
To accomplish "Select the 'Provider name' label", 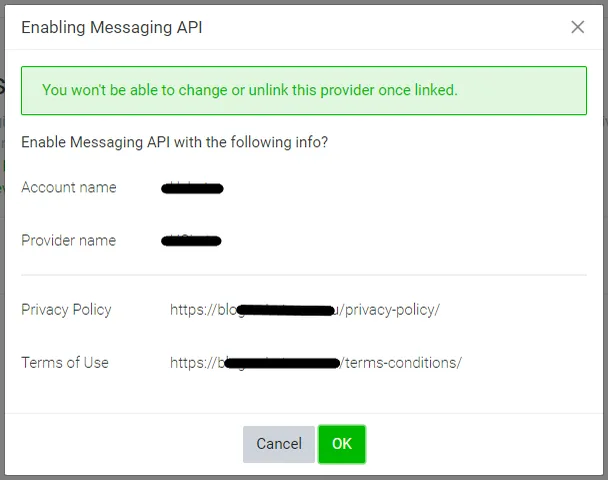I will click(x=69, y=241).
